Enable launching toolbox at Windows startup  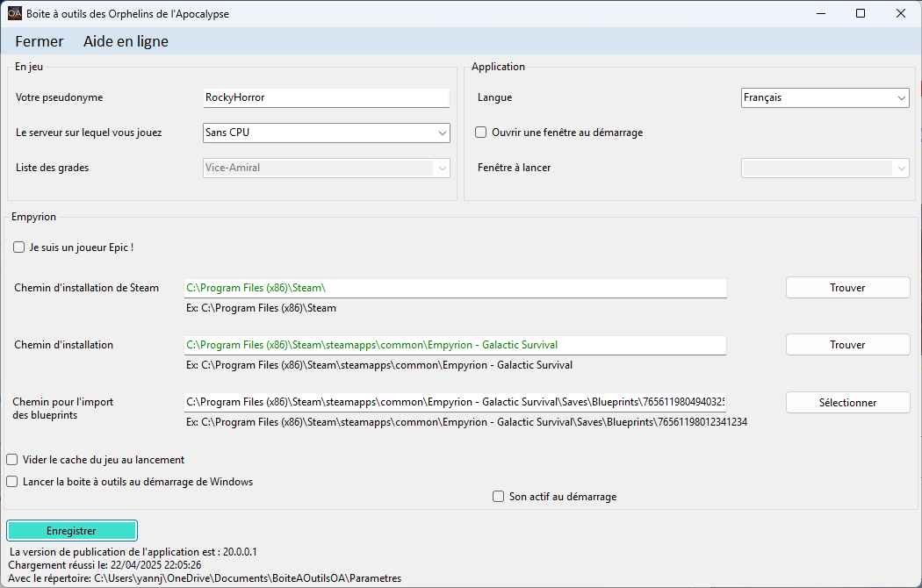12,482
